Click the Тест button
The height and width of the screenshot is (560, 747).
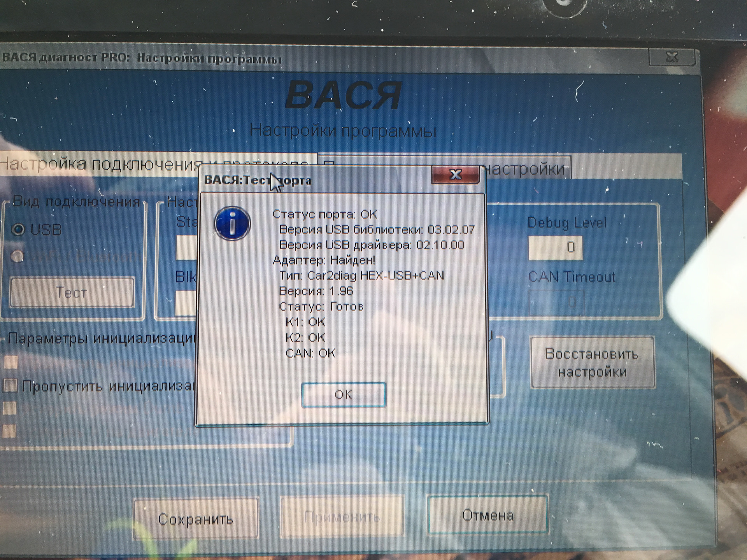point(72,292)
